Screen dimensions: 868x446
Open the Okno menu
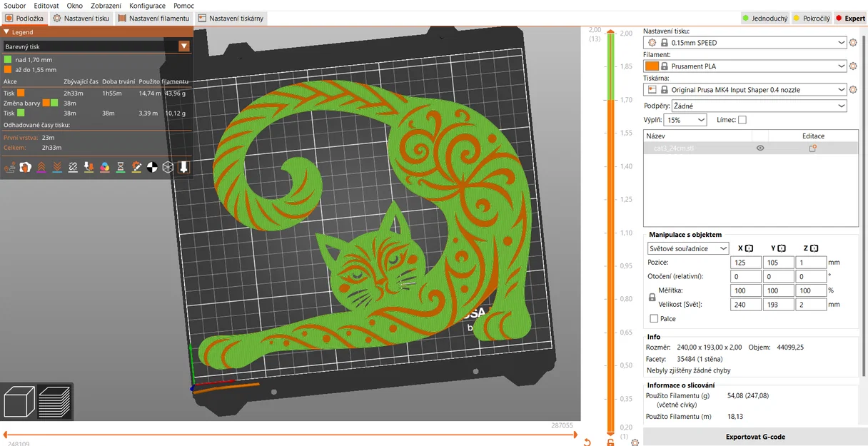(x=74, y=6)
